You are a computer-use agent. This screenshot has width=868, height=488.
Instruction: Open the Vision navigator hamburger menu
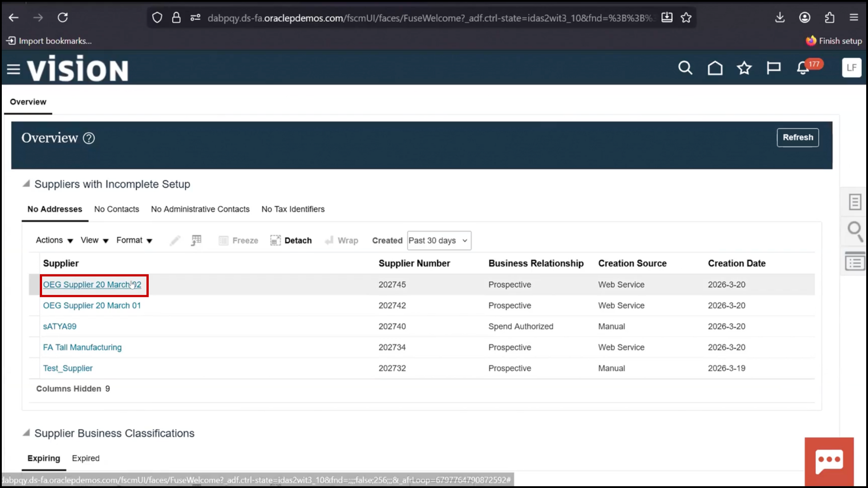(x=14, y=69)
